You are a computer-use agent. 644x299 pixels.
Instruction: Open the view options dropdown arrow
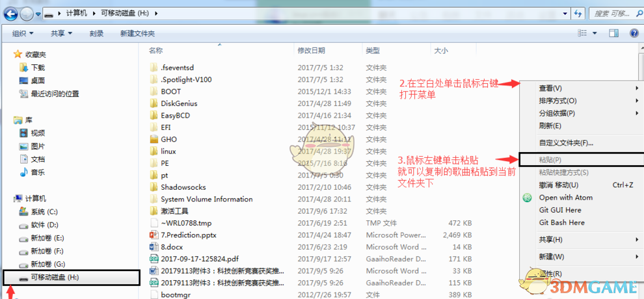click(x=595, y=33)
